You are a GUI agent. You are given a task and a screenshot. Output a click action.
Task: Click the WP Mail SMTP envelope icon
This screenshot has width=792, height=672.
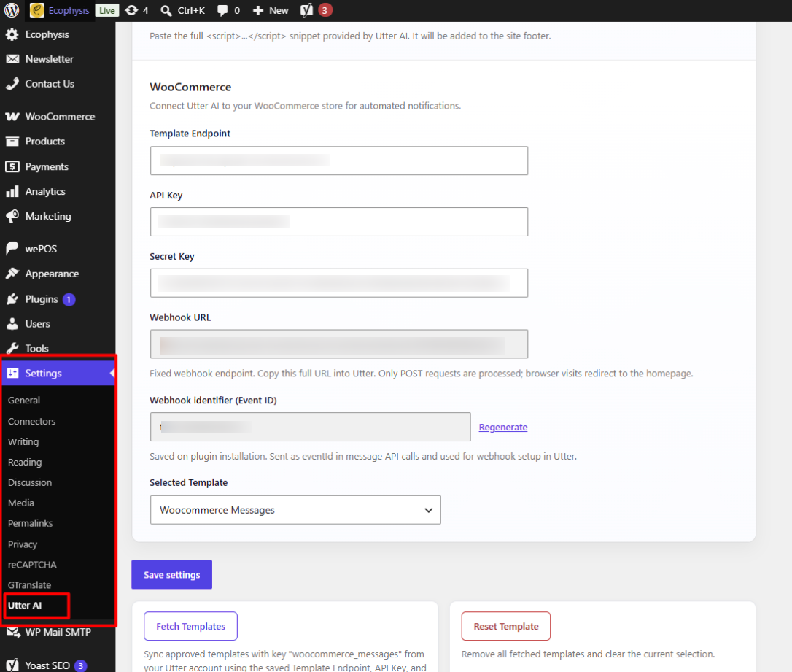[x=13, y=632]
